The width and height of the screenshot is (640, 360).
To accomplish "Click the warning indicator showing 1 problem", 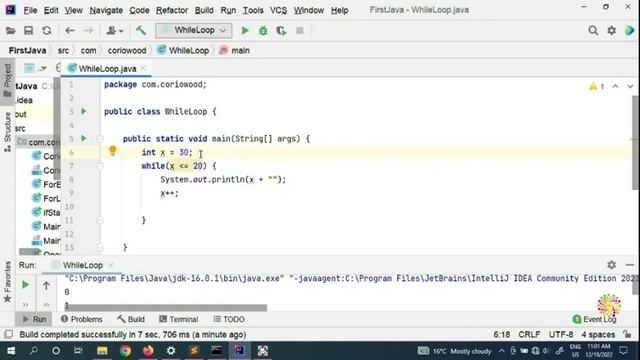I will 597,87.
